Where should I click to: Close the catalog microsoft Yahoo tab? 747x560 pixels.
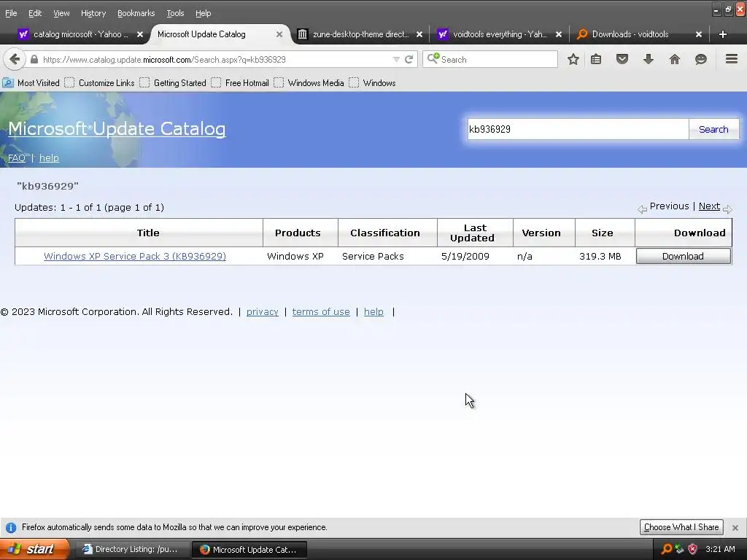(x=139, y=34)
